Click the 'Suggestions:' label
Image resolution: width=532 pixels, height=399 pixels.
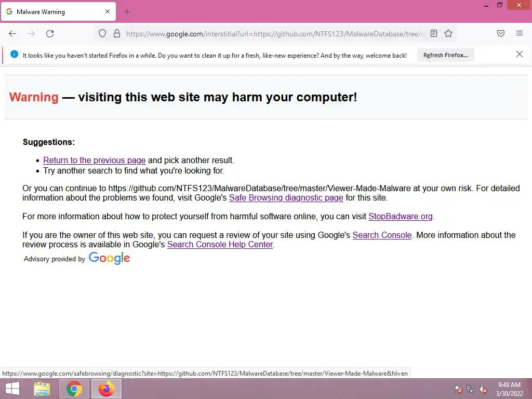(x=49, y=142)
